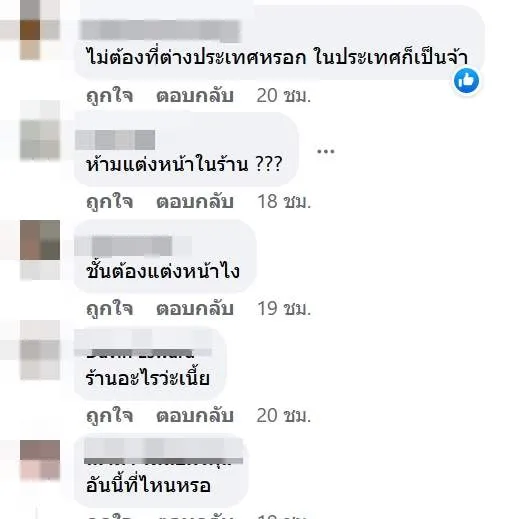Screen dimensions: 506x519
Task: Reply to the comment ชั้นต้องแต่งหน้าไง
Action: pyautogui.click(x=195, y=308)
